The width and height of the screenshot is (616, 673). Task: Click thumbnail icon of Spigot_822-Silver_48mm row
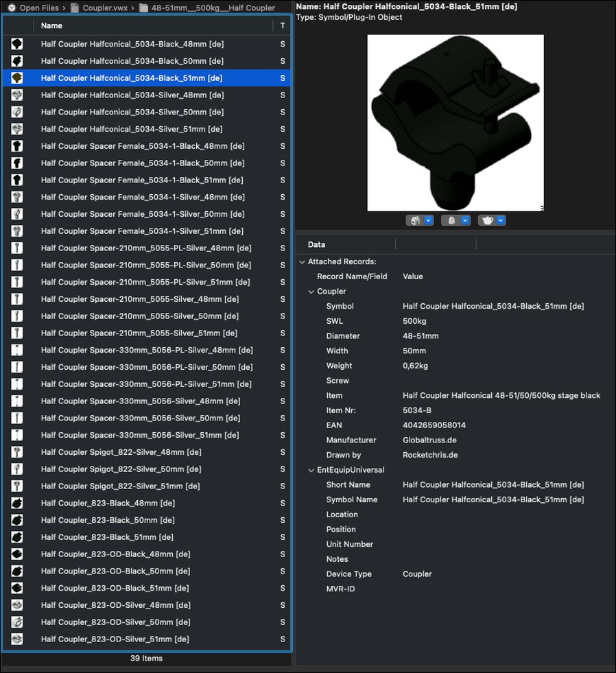pos(16,452)
